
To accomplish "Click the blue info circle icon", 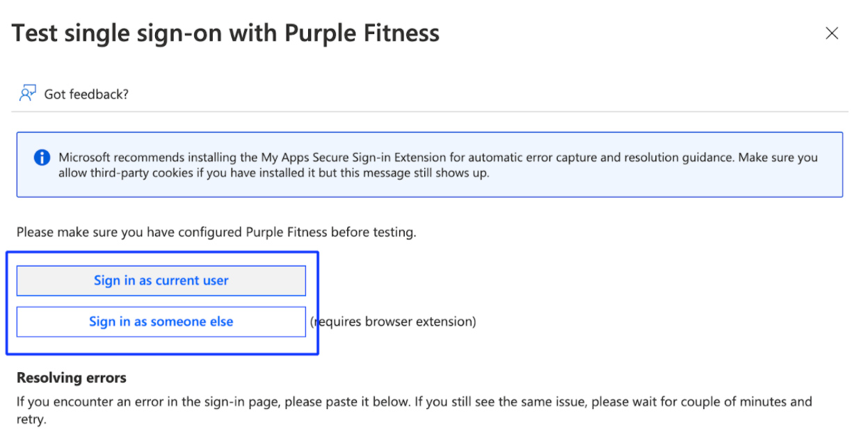I will point(42,157).
